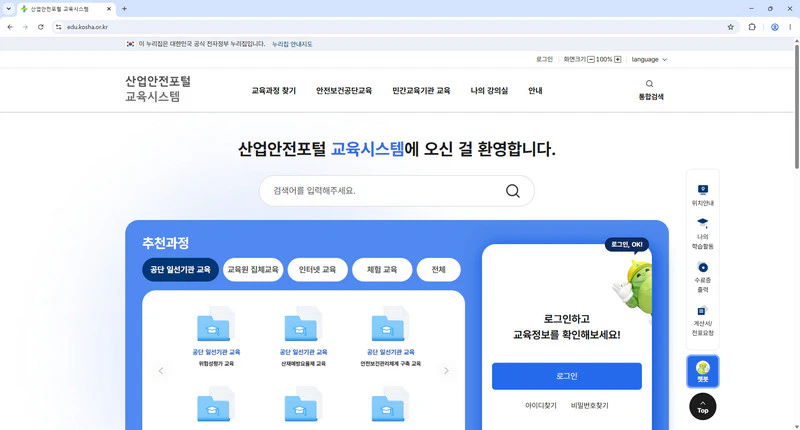Open the 위치안내 sidebar icon
The width and height of the screenshot is (800, 430).
703,190
